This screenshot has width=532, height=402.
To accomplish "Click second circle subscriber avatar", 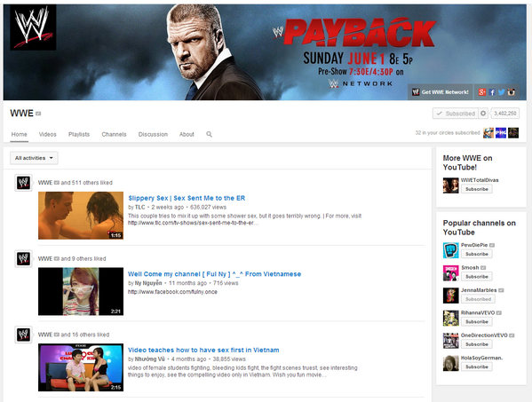I will pyautogui.click(x=501, y=133).
